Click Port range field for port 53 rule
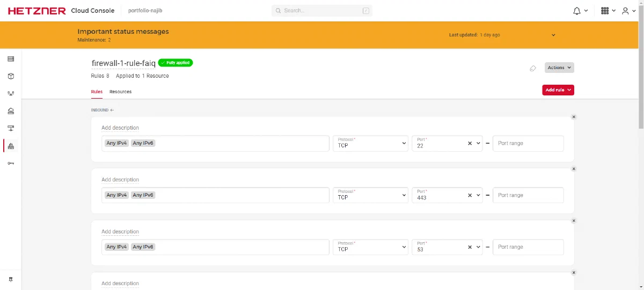 [528, 247]
